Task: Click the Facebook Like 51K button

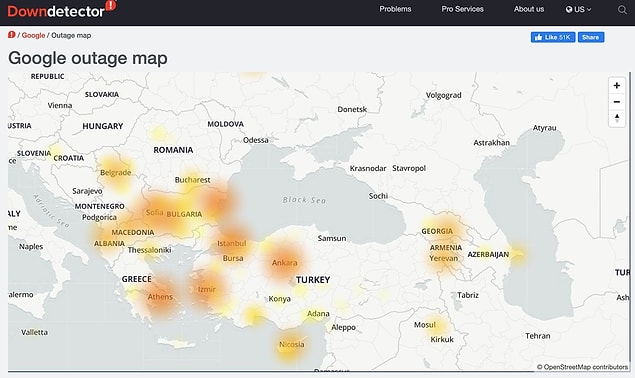Action: [x=553, y=37]
